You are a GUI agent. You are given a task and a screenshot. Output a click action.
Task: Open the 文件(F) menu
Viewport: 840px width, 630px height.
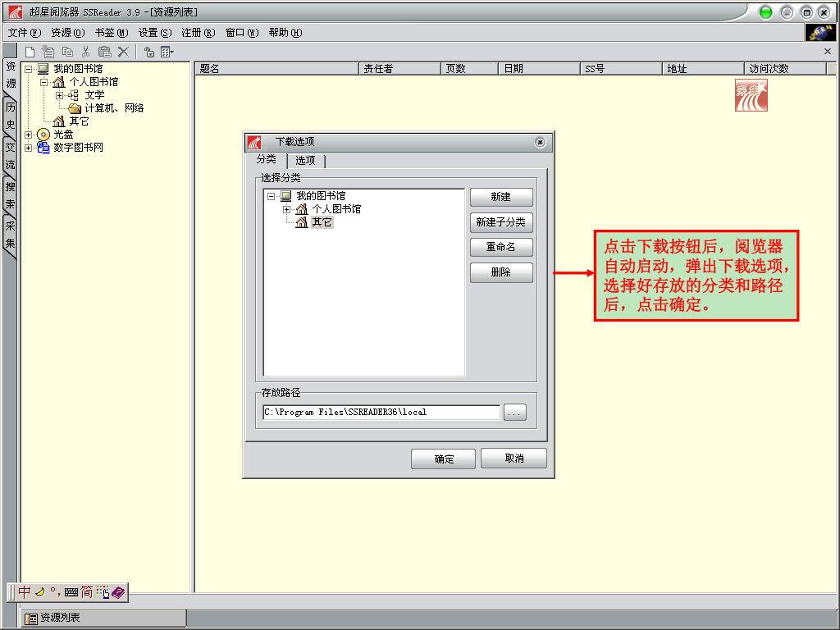tap(25, 33)
